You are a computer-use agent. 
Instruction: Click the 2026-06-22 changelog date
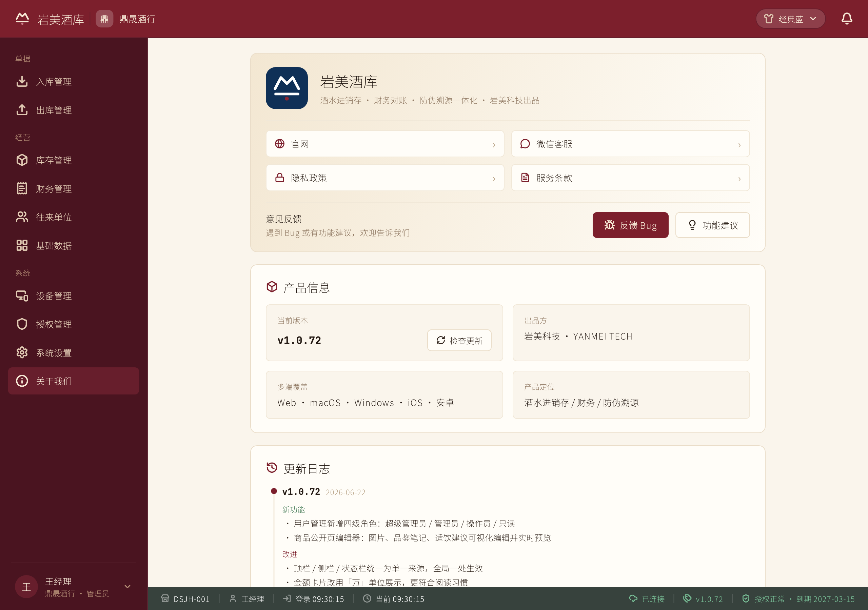(x=345, y=492)
